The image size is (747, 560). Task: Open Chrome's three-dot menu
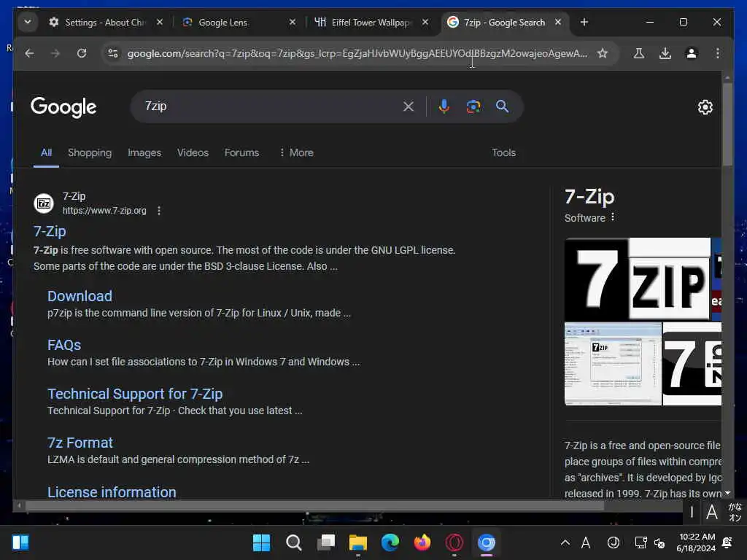(718, 53)
